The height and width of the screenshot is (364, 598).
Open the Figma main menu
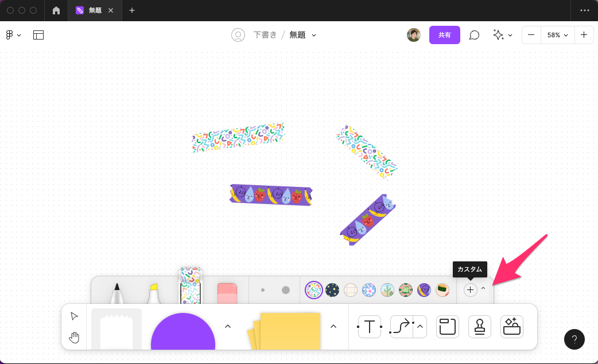coord(13,35)
